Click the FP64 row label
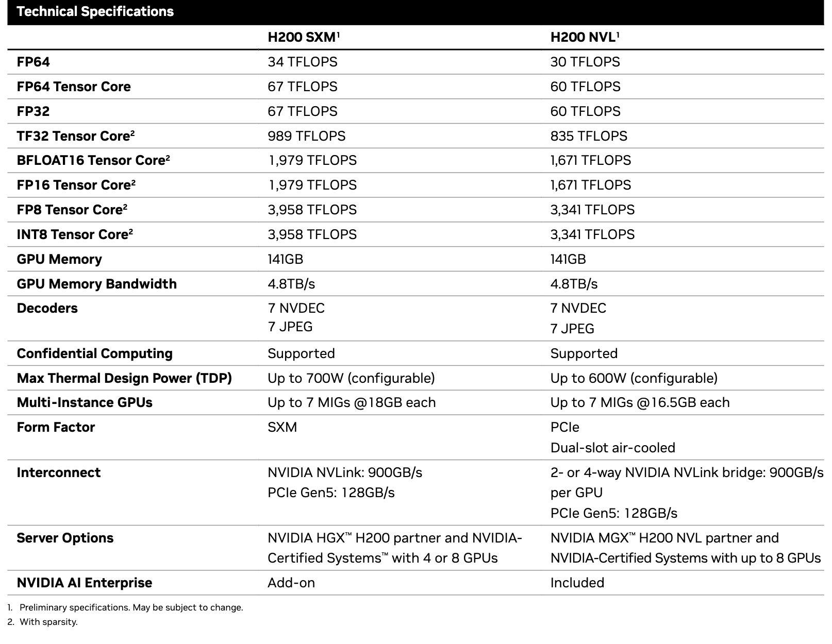This screenshot has height=644, width=832. point(34,62)
